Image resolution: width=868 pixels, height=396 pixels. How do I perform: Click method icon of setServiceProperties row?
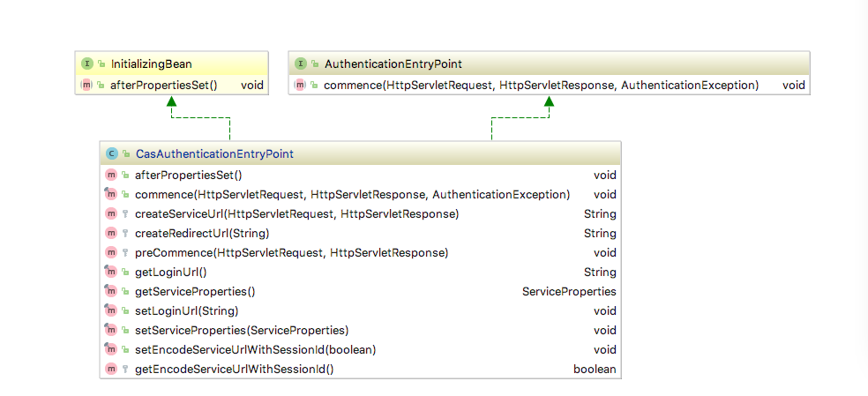click(111, 330)
